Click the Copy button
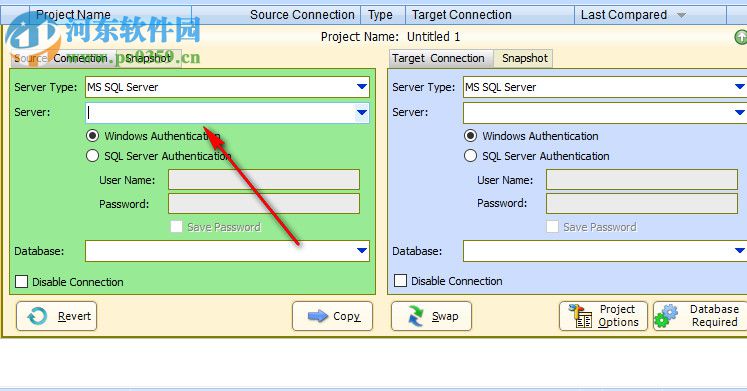 pyautogui.click(x=333, y=316)
